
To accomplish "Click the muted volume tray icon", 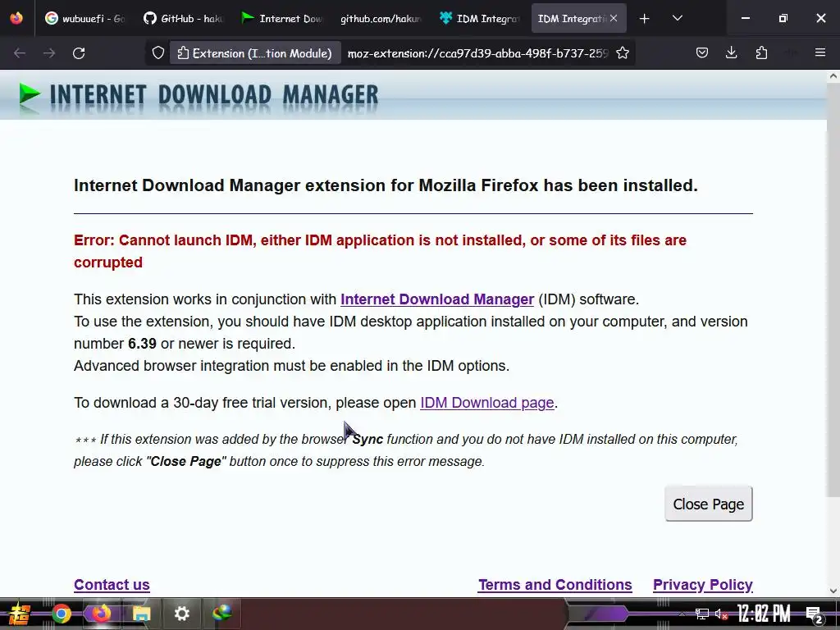I will pos(721,614).
